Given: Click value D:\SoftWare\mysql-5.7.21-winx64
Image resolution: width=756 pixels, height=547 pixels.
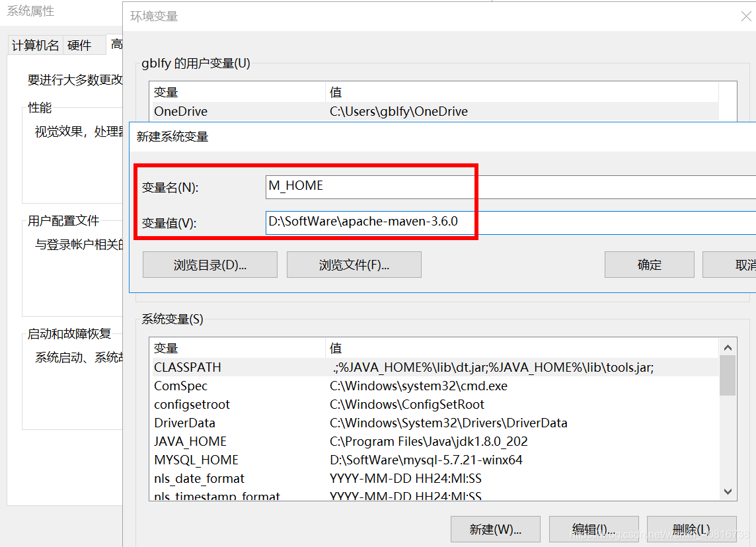Looking at the screenshot, I should pyautogui.click(x=426, y=460).
